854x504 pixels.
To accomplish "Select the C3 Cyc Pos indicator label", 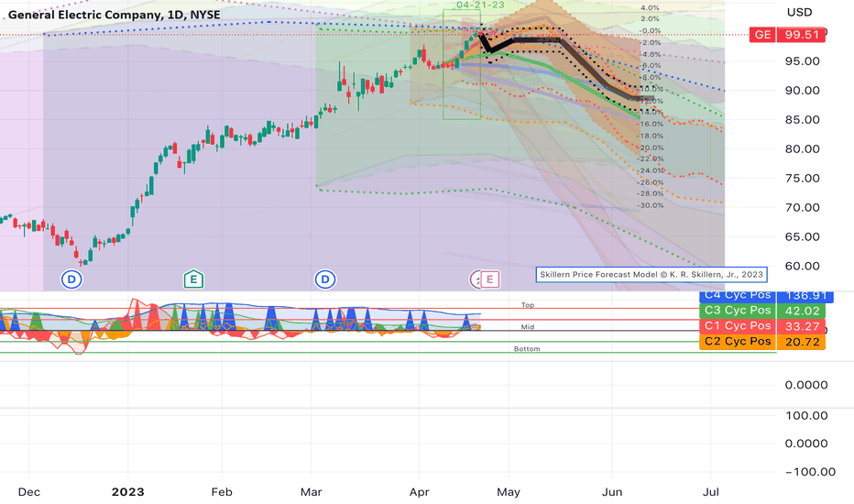I will pyautogui.click(x=738, y=310).
